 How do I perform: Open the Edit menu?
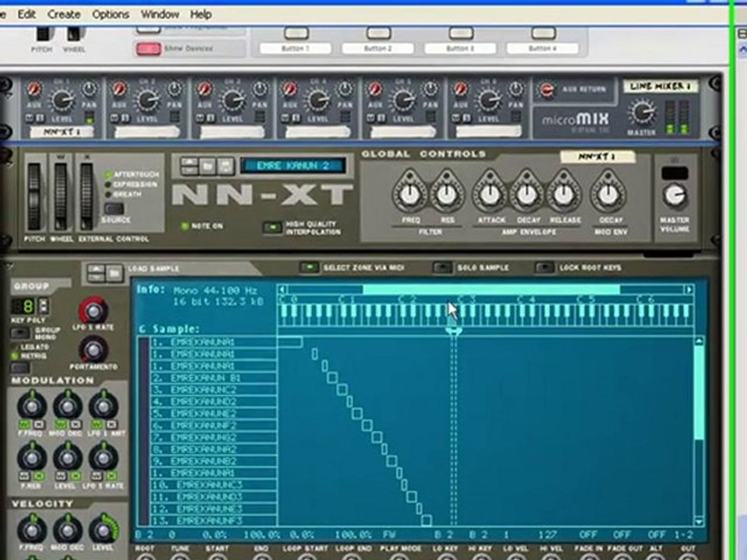[26, 14]
